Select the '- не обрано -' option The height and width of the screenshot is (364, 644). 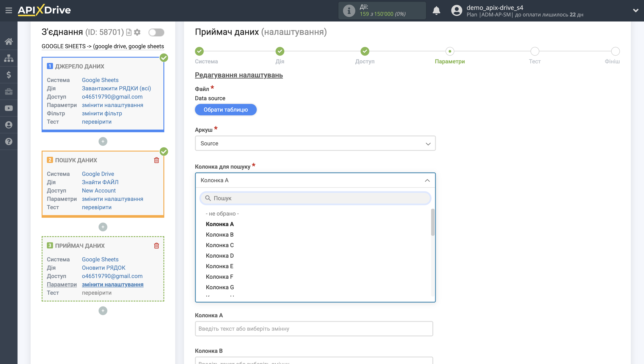[x=222, y=214]
